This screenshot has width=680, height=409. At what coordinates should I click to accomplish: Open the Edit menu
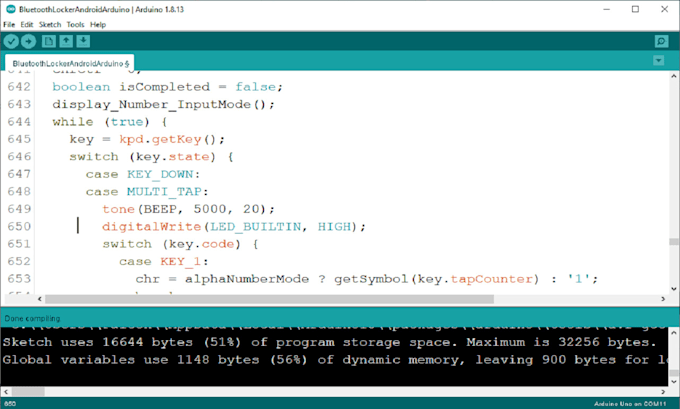tap(27, 25)
